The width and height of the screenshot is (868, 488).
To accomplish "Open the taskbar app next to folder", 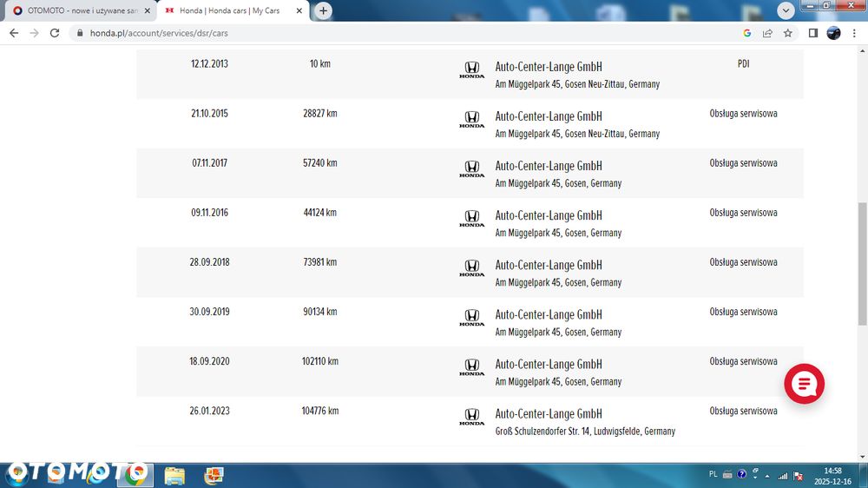I will click(214, 476).
